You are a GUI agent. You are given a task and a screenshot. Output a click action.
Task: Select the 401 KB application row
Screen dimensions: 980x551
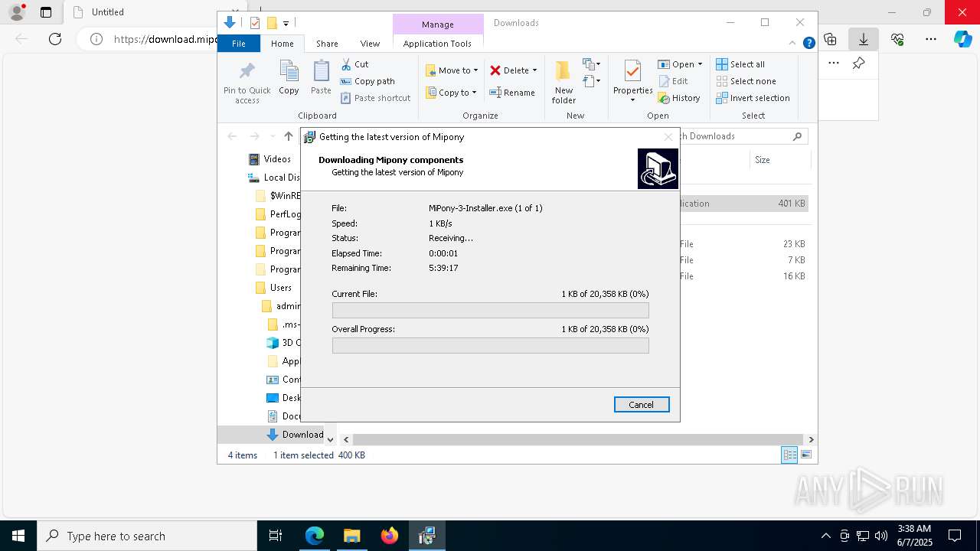point(743,204)
